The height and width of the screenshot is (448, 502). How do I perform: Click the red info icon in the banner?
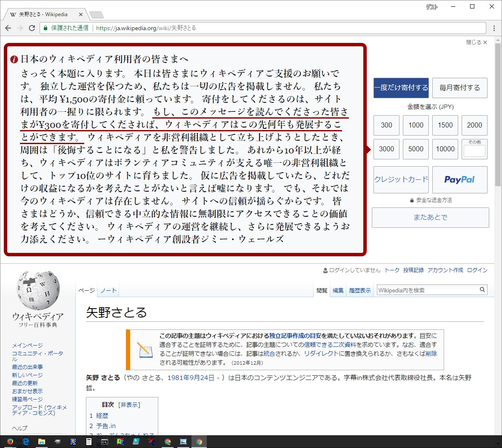(x=14, y=59)
